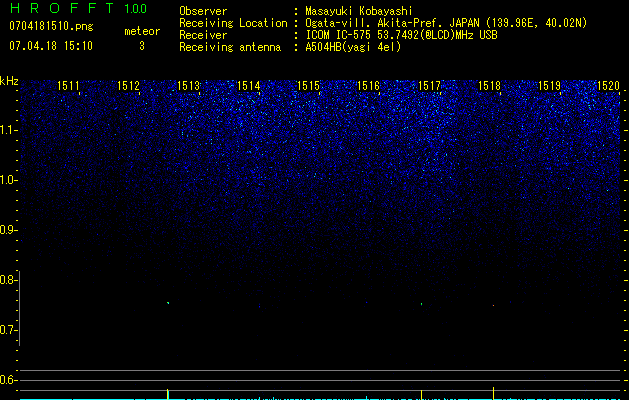Click the kHz axis unit label
The image size is (629, 400).
[9, 81]
